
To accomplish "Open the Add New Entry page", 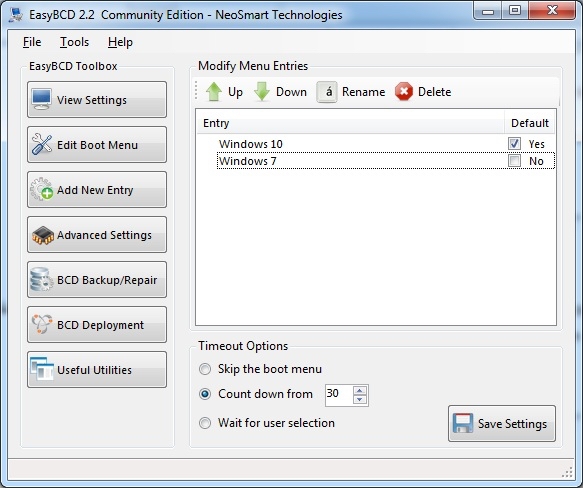I will (x=97, y=190).
